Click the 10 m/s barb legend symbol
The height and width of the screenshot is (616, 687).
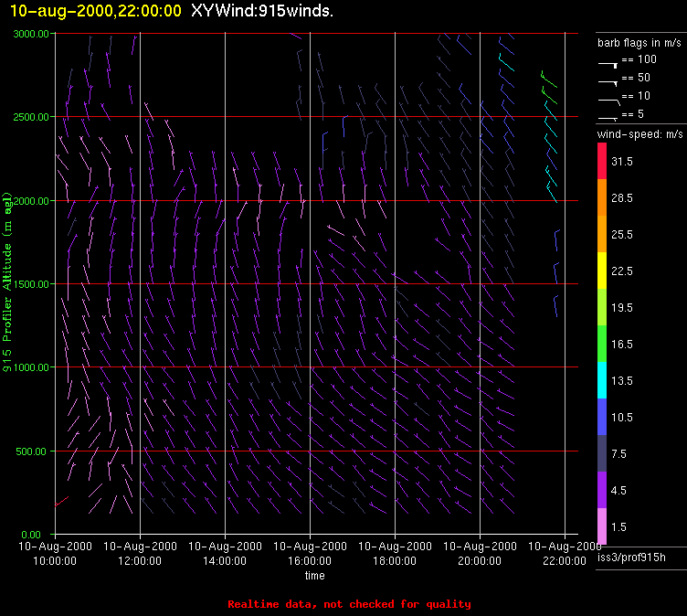click(608, 98)
